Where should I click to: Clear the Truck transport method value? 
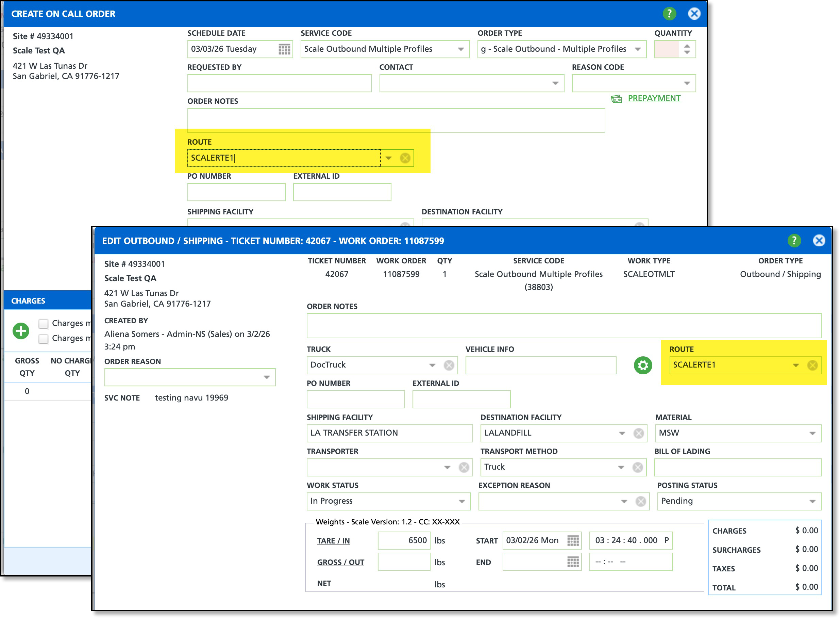(637, 467)
